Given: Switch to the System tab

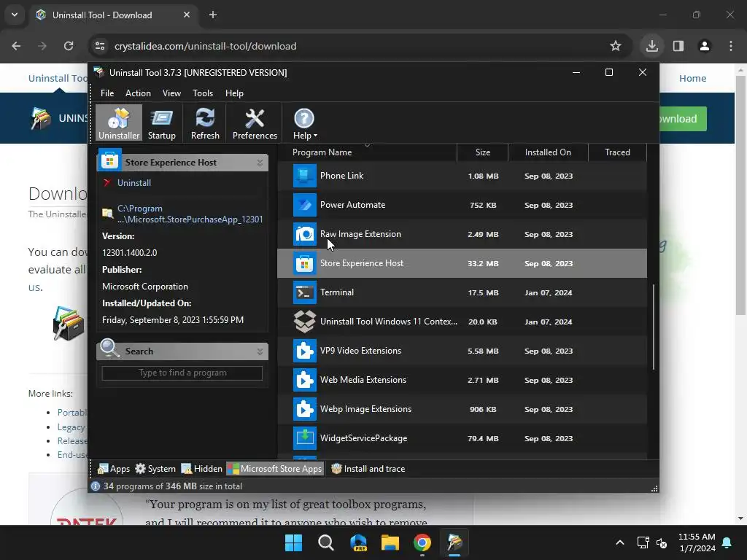Looking at the screenshot, I should (x=155, y=469).
